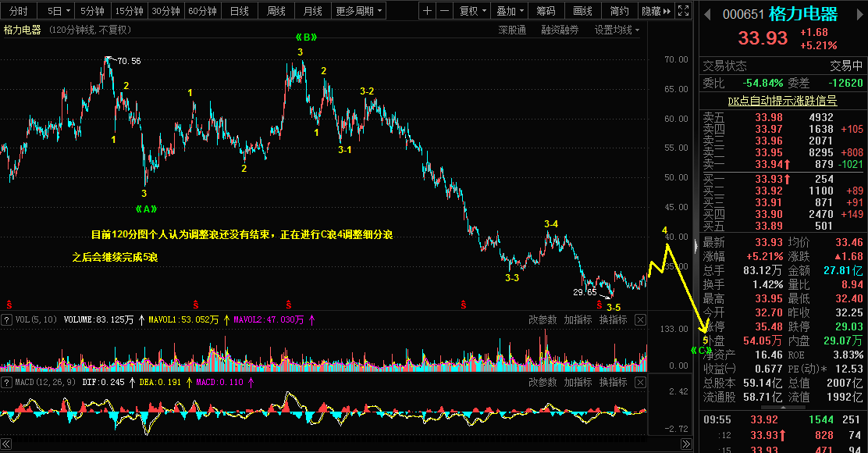Open the 5日 dropdown
868x453 pixels.
[58, 10]
